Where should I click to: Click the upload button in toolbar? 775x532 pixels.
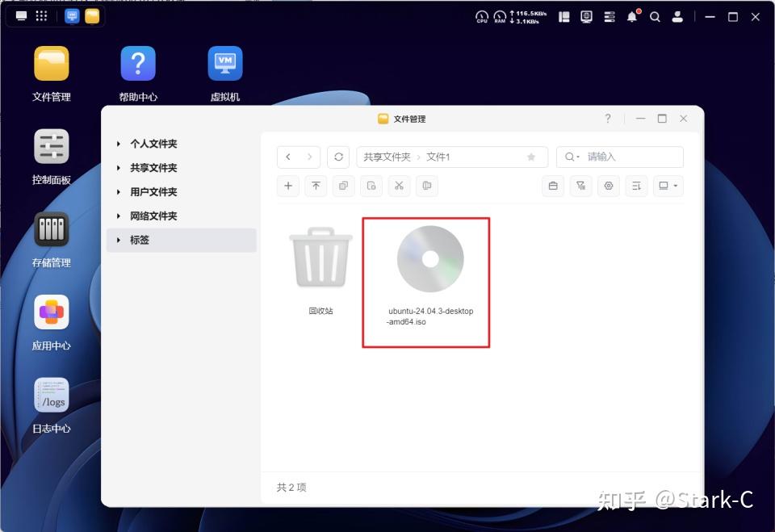click(316, 186)
